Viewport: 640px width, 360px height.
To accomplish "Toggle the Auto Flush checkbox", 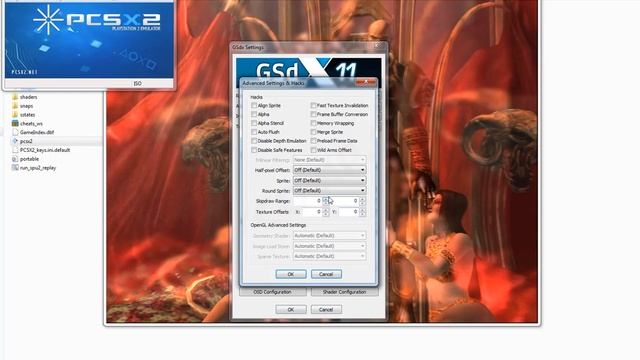I will coord(254,132).
